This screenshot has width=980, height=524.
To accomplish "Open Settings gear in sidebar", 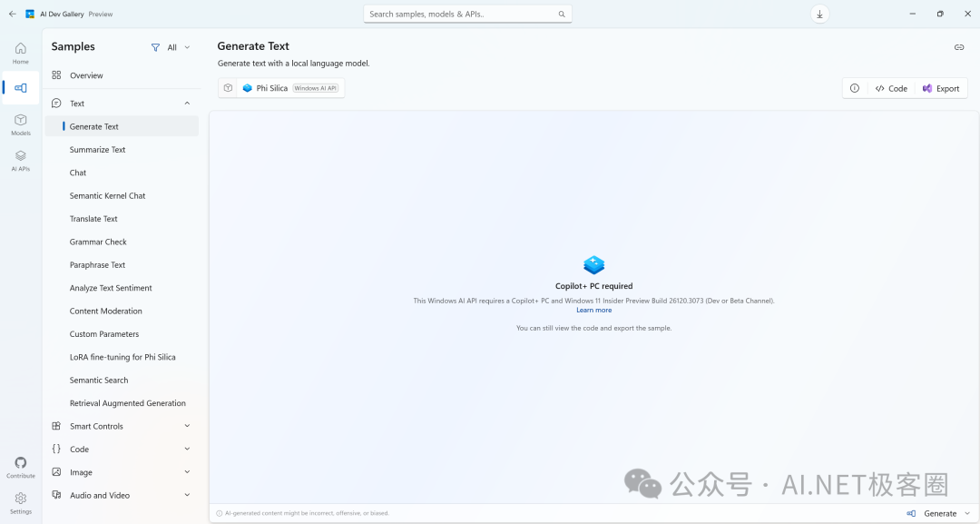I will click(x=21, y=503).
